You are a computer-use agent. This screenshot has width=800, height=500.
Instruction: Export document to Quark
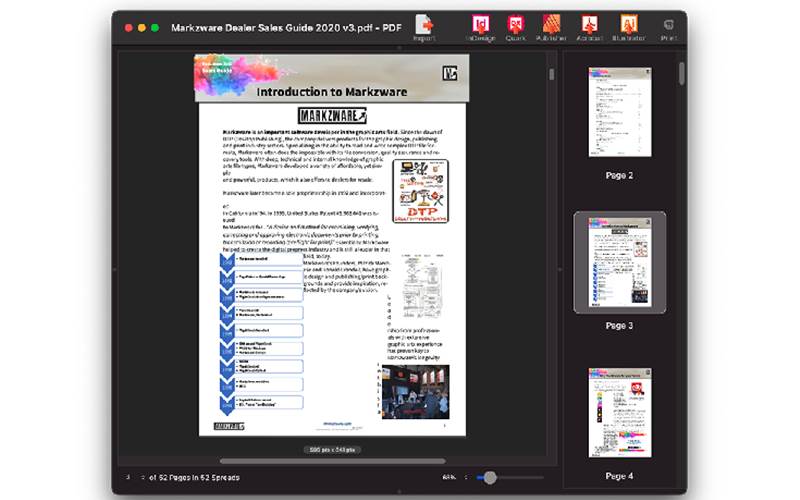click(x=515, y=25)
